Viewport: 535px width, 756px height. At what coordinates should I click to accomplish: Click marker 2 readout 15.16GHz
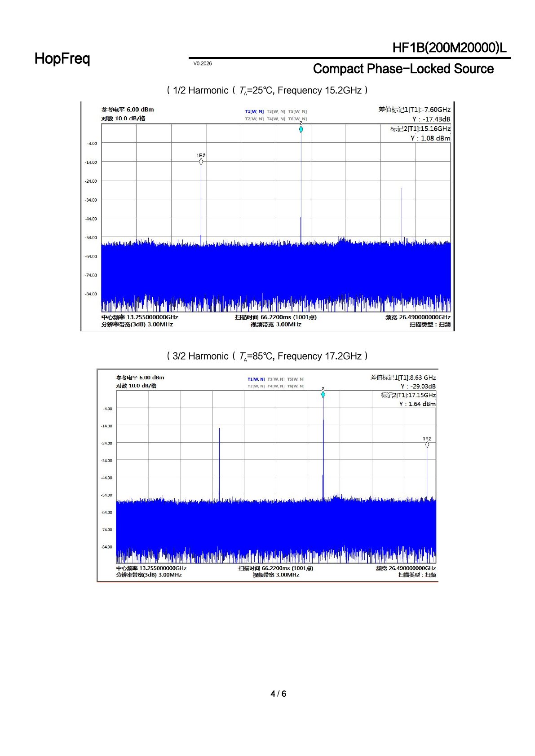pyautogui.click(x=420, y=129)
